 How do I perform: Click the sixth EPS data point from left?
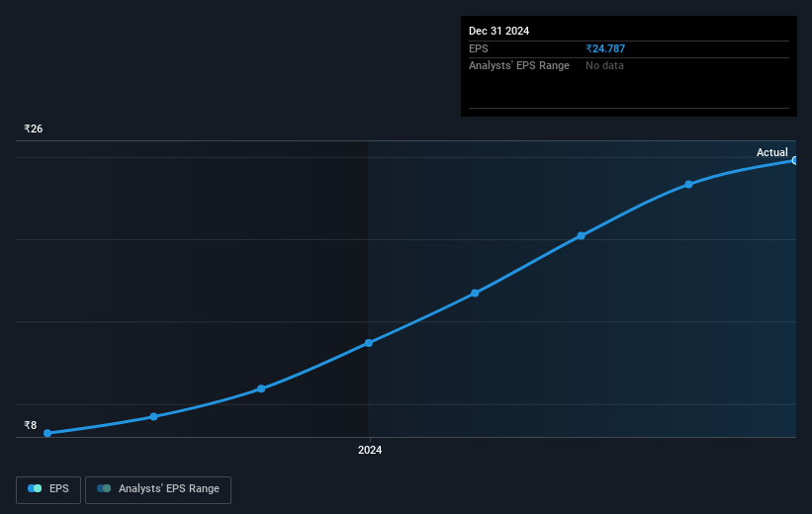(582, 236)
